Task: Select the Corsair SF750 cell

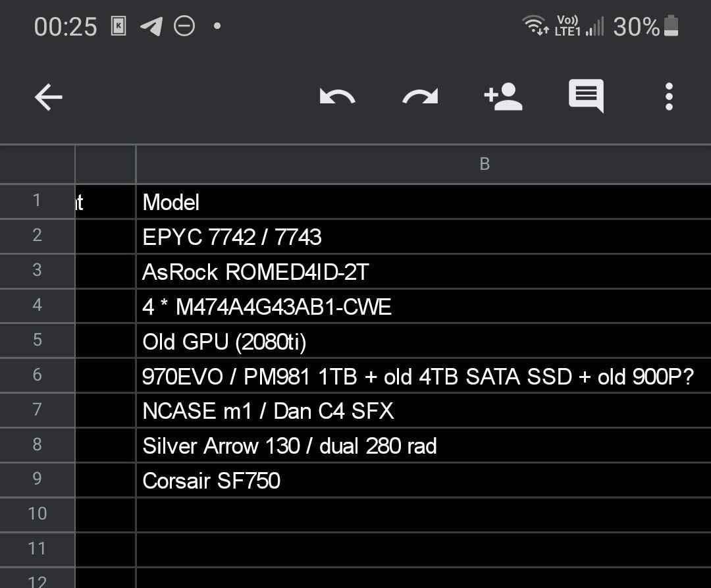Action: pyautogui.click(x=423, y=480)
